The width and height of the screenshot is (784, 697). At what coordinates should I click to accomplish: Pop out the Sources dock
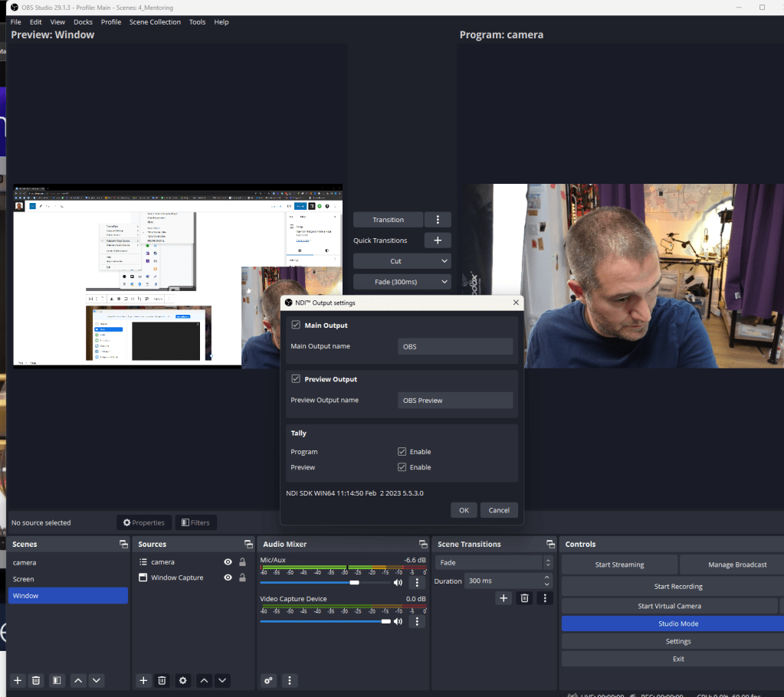point(248,544)
